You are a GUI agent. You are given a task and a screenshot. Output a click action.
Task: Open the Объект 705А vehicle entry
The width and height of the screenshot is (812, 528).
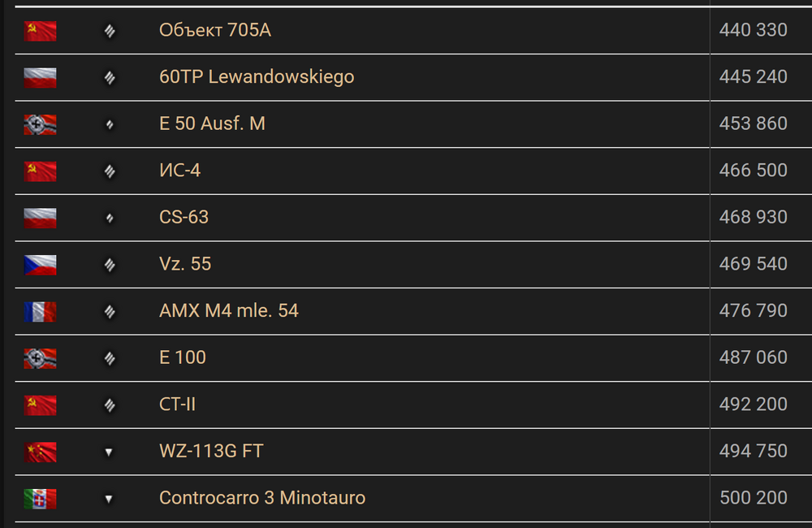[x=215, y=30]
